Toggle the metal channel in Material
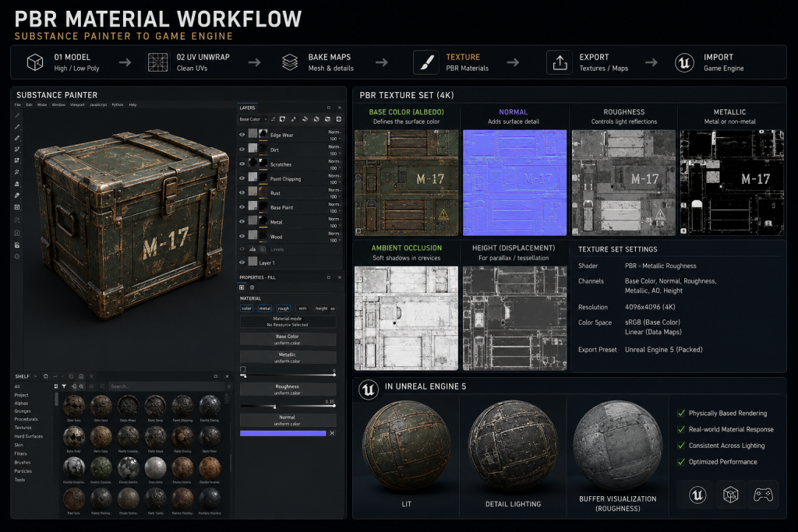This screenshot has width=798, height=532. [265, 308]
